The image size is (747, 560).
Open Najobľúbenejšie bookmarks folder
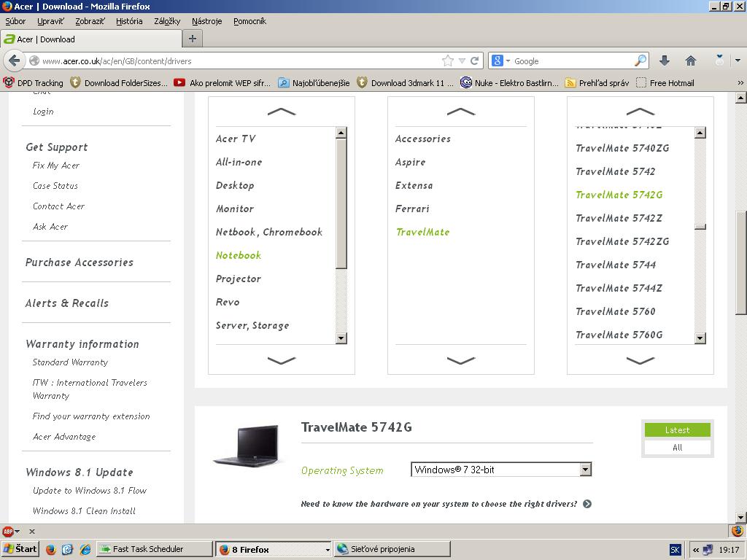(x=314, y=83)
